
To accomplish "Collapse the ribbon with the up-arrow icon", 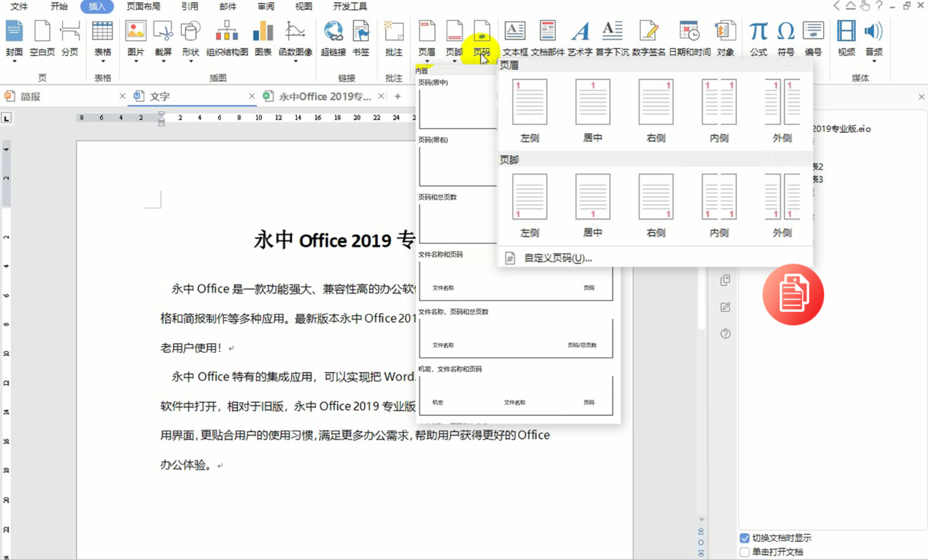I will [x=850, y=6].
